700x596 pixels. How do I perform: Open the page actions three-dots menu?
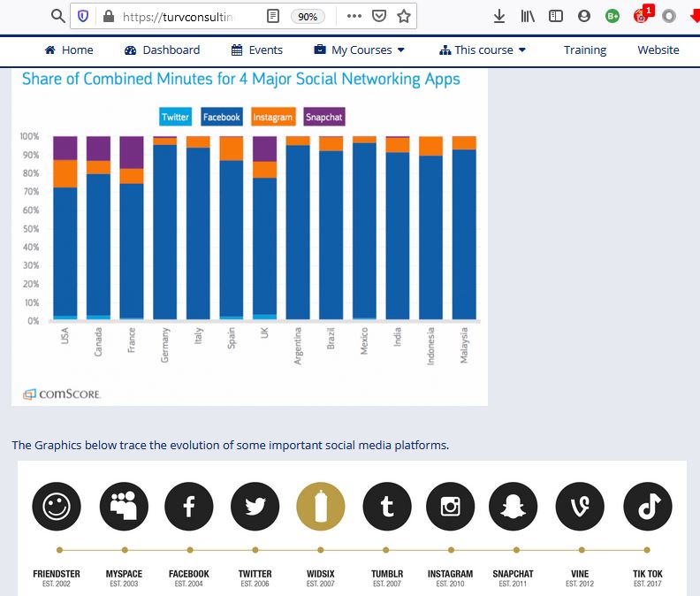(354, 16)
